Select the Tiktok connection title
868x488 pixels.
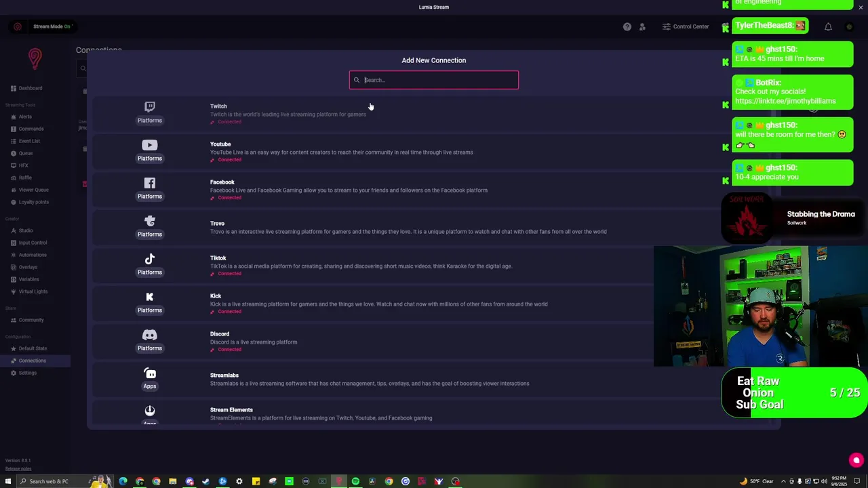(x=218, y=258)
